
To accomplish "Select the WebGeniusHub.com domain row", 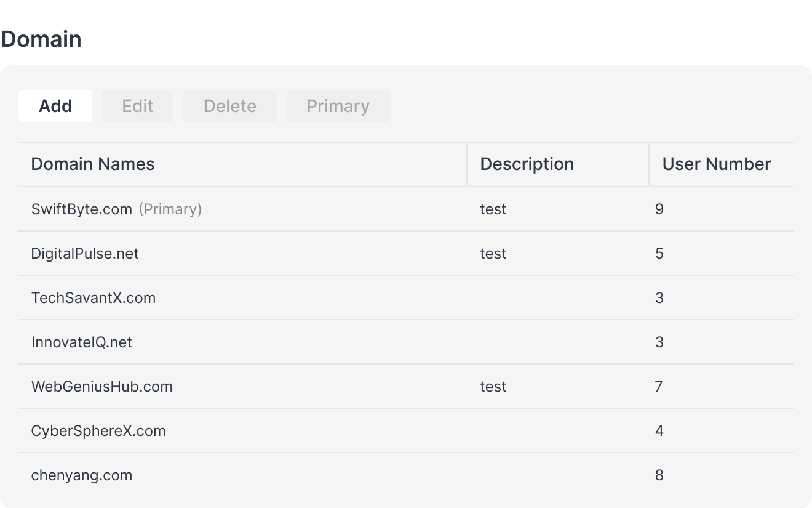I will (x=101, y=386).
